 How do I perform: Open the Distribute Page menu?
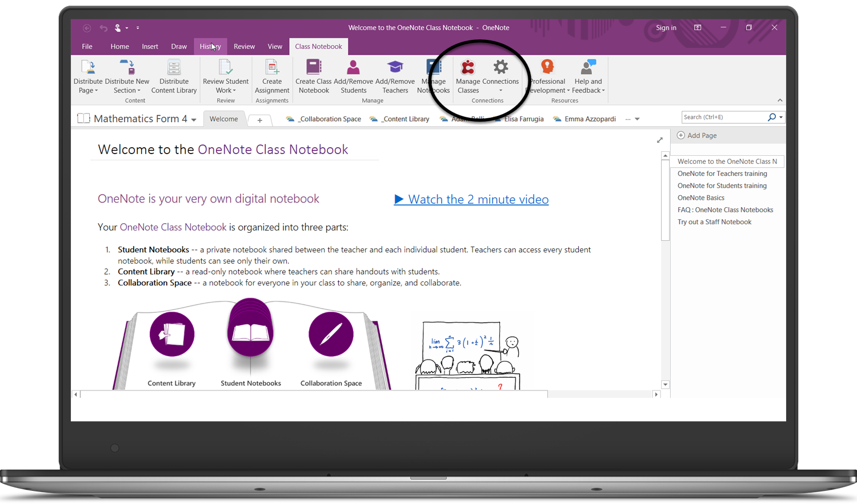(x=88, y=77)
